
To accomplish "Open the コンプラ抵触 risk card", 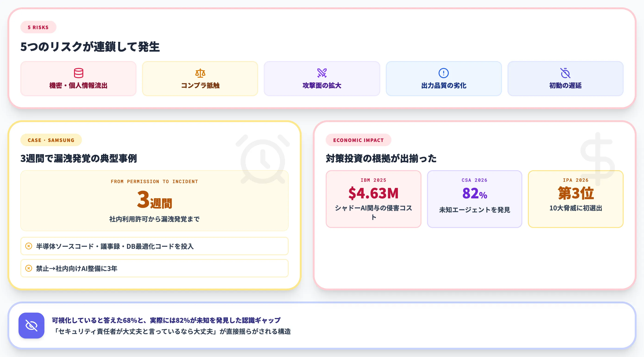I will [200, 79].
